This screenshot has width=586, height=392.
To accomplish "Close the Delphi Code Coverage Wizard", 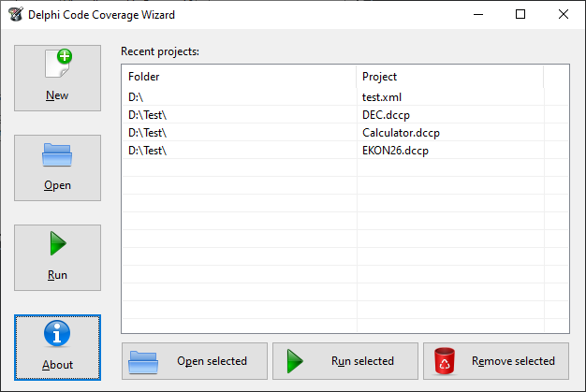I will [564, 15].
